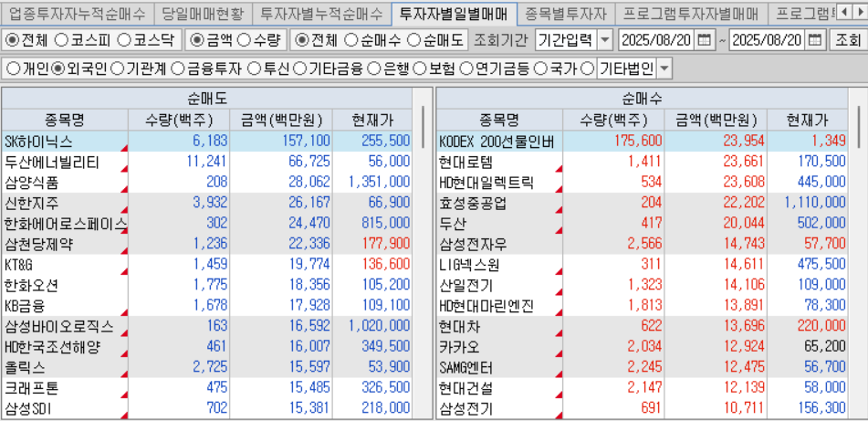Select the 삼양식품 row
Screen dimensions: 868x421
(x=207, y=183)
